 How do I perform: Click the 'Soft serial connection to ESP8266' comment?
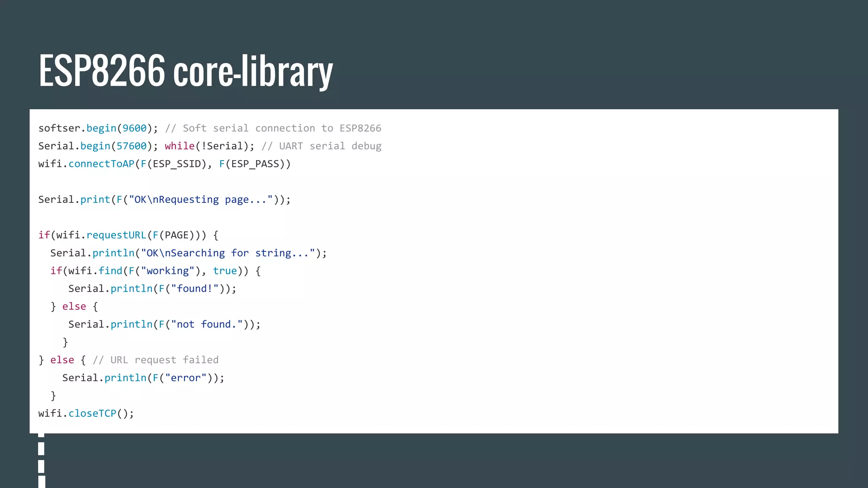pyautogui.click(x=273, y=128)
